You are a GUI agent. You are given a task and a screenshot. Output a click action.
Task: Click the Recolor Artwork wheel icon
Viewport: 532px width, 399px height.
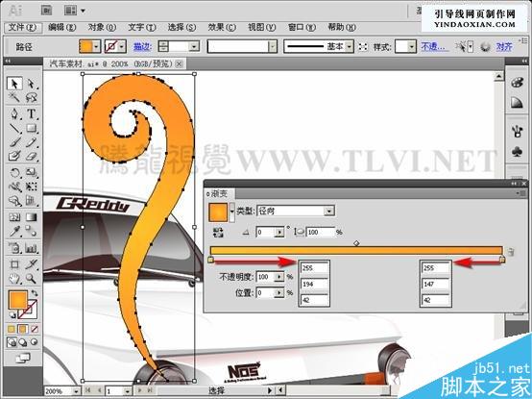click(486, 46)
